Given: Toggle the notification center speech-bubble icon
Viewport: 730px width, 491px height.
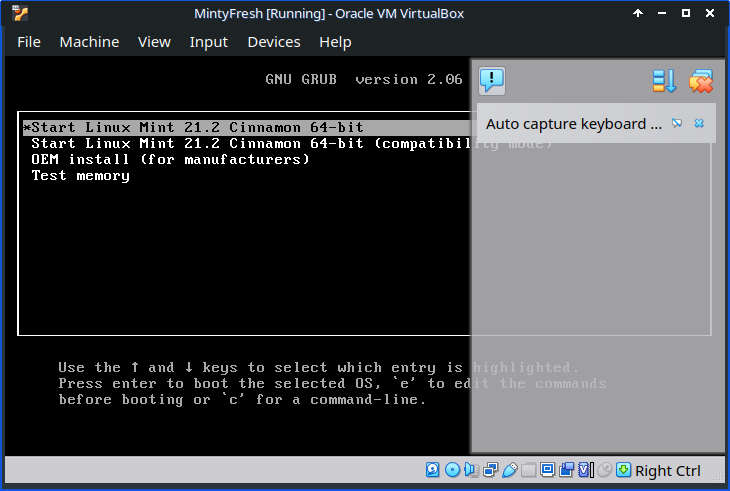Looking at the screenshot, I should pyautogui.click(x=492, y=81).
